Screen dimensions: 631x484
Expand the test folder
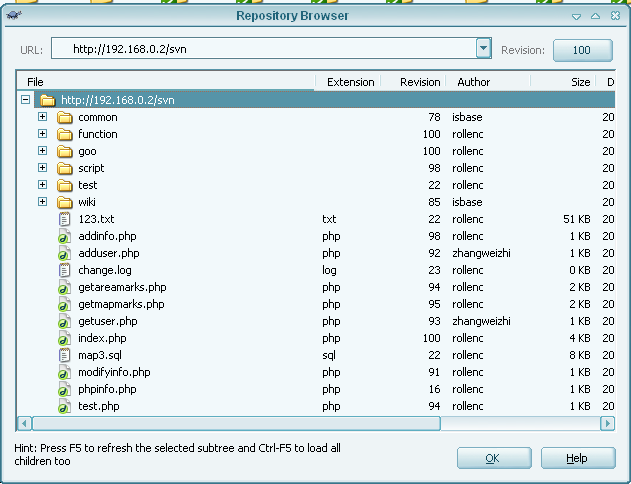[x=42, y=185]
